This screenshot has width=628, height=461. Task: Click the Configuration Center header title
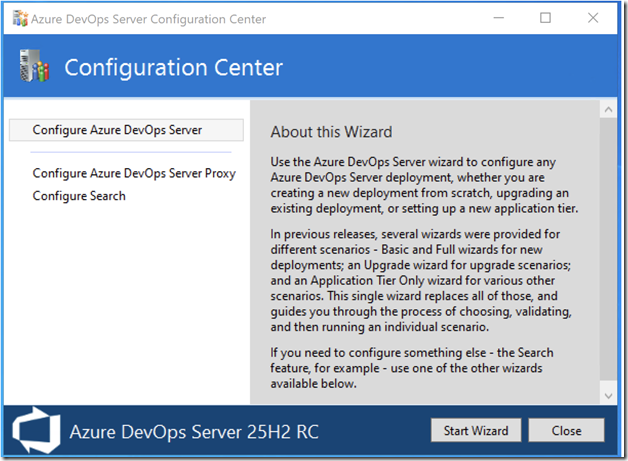pyautogui.click(x=174, y=68)
